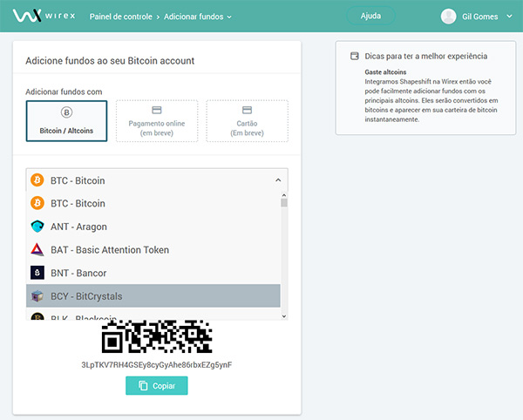Viewport: 523px width, 420px height.
Task: Open the Gil Gomes account menu chevron
Action: click(509, 16)
